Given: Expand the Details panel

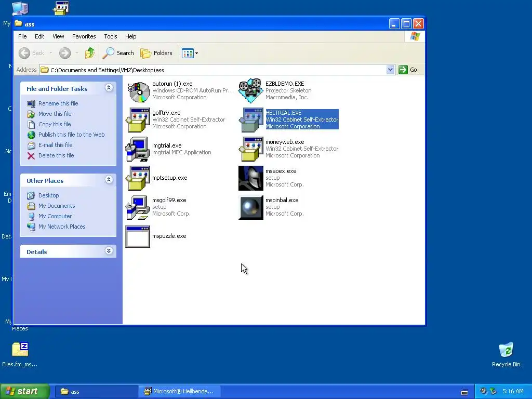Looking at the screenshot, I should (109, 251).
